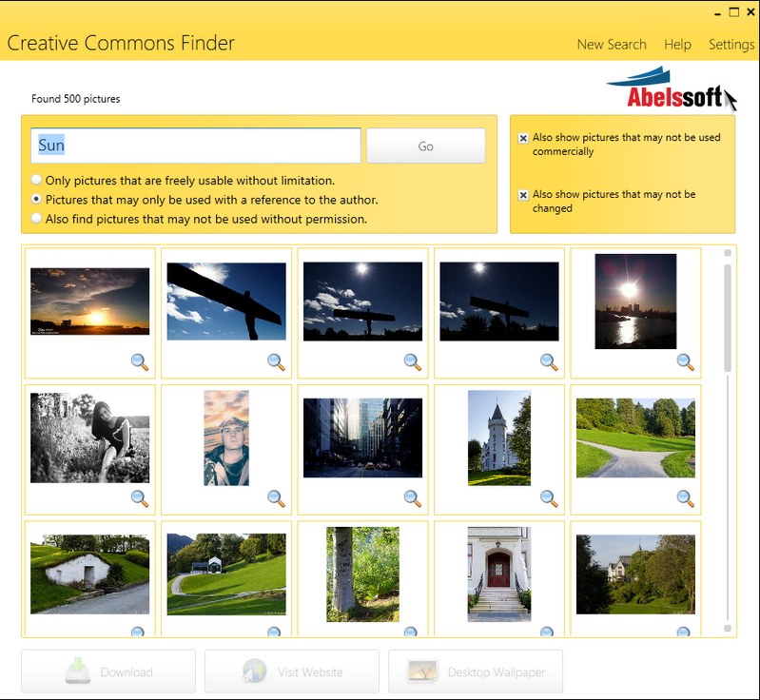Zoom into the black-and-white woman photo
This screenshot has width=760, height=700.
pos(139,498)
